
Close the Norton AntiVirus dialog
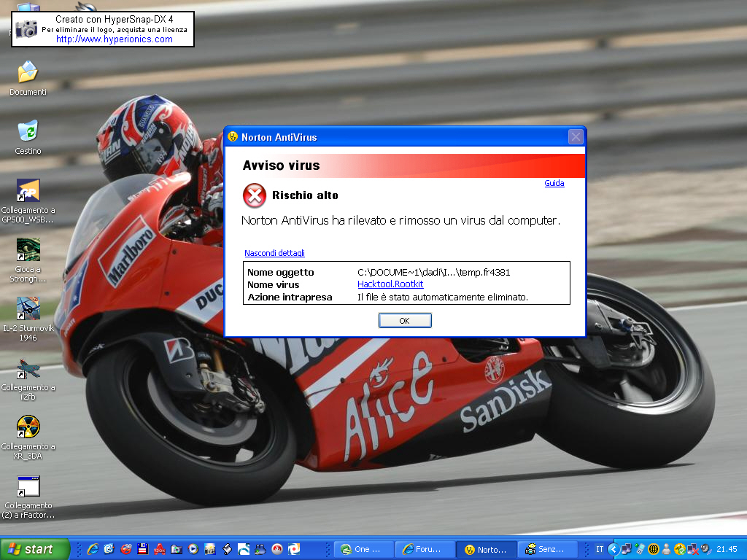(x=576, y=136)
